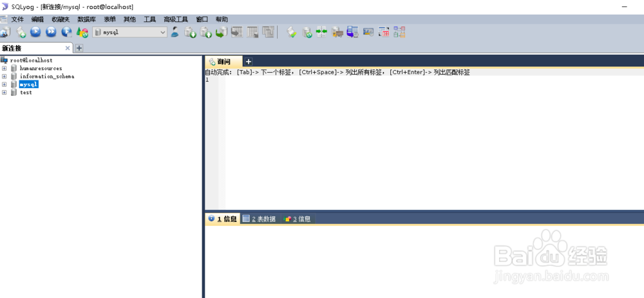Select root@localhost in the object tree

click(31, 61)
